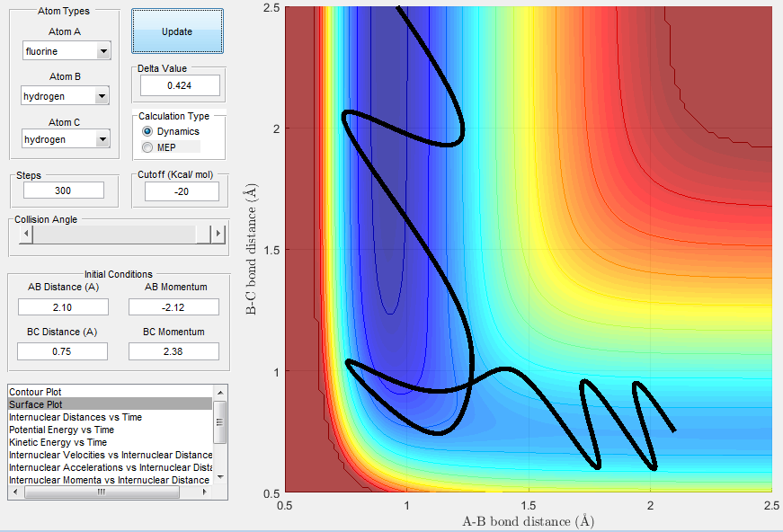
Task: Select Contour Plot in the list
Action: [x=111, y=392]
